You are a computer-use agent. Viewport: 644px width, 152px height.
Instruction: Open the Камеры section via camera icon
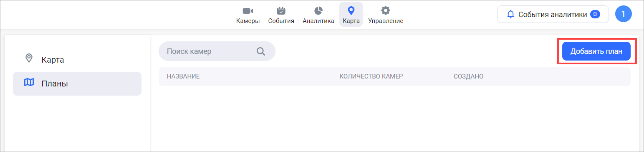click(x=248, y=10)
